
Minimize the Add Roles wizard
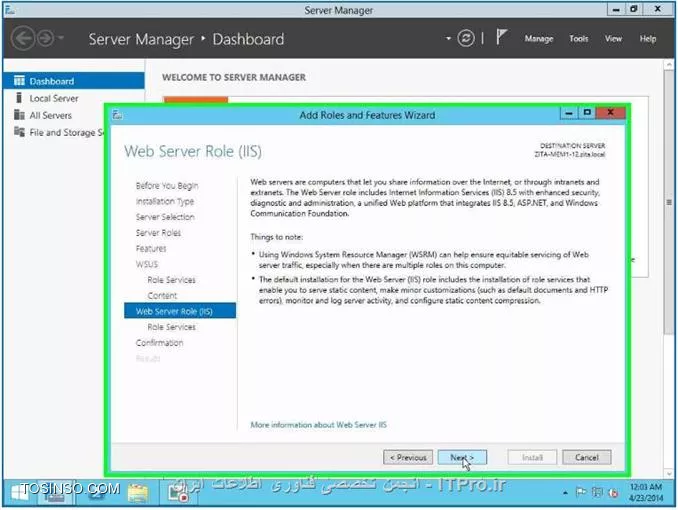(x=569, y=113)
